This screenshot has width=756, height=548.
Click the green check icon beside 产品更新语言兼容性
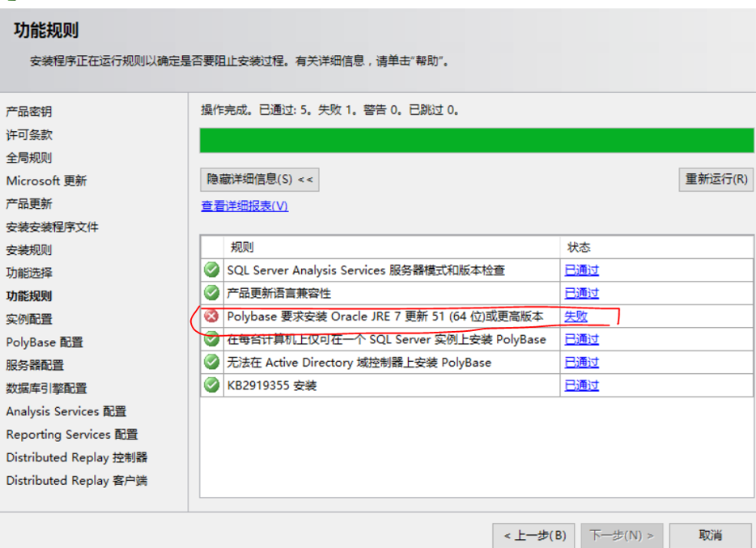click(210, 293)
